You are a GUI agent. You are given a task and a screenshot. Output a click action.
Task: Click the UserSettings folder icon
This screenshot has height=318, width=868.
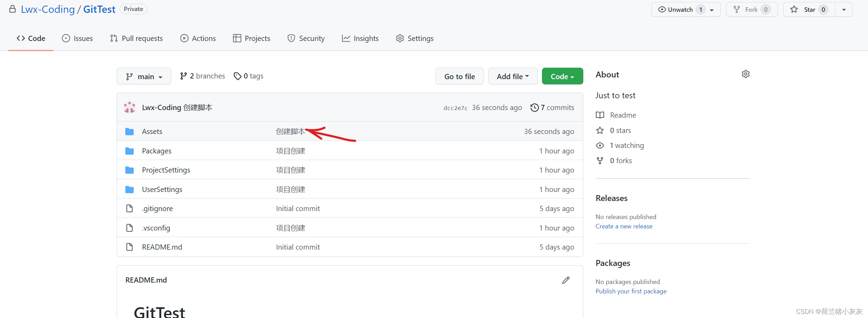pyautogui.click(x=130, y=189)
